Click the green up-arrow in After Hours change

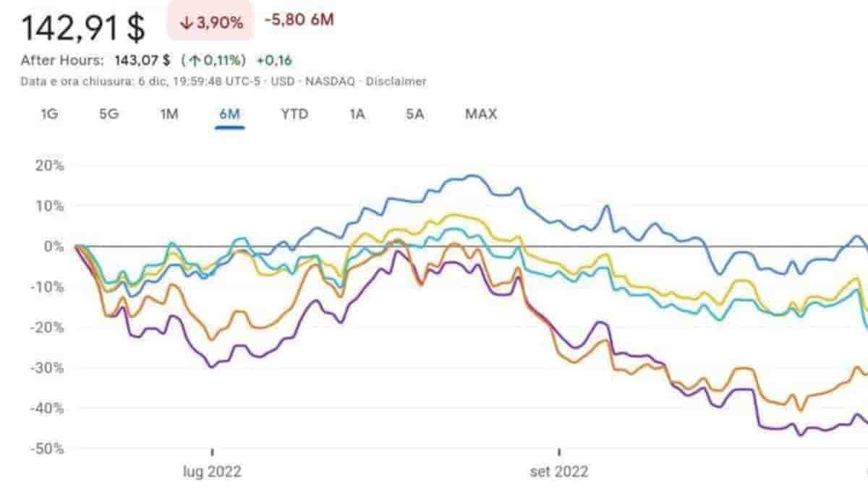pyautogui.click(x=193, y=60)
